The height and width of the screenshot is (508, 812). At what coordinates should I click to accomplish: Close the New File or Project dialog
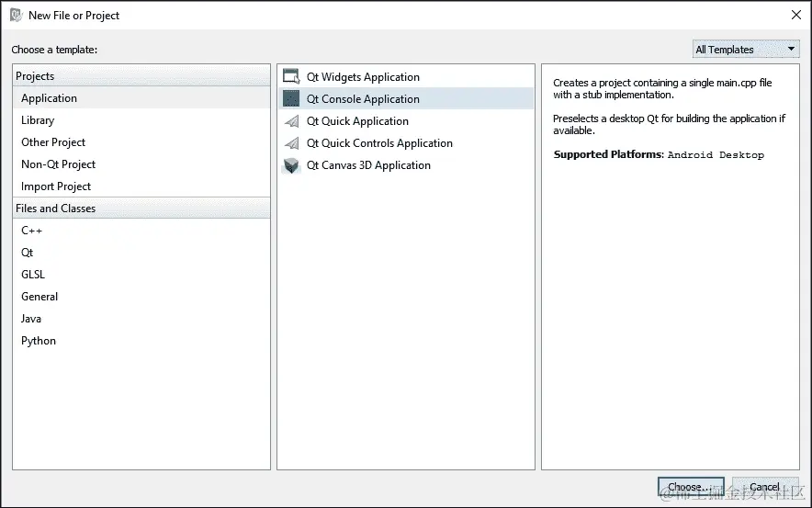pyautogui.click(x=796, y=15)
